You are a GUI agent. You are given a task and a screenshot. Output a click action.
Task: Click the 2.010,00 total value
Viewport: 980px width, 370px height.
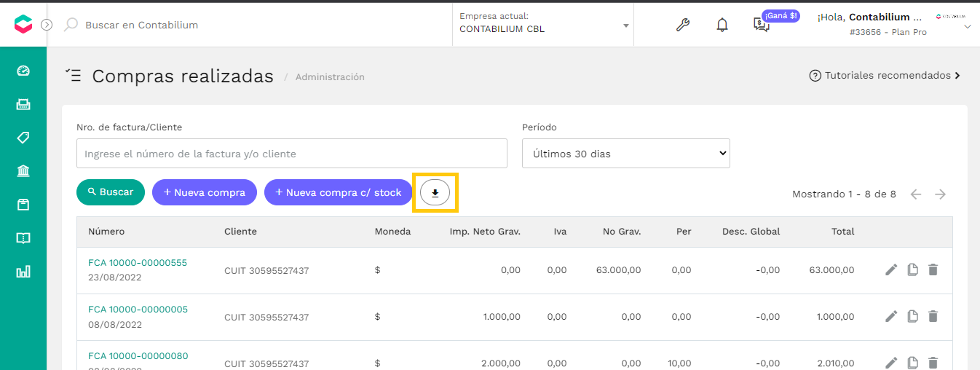pos(834,363)
